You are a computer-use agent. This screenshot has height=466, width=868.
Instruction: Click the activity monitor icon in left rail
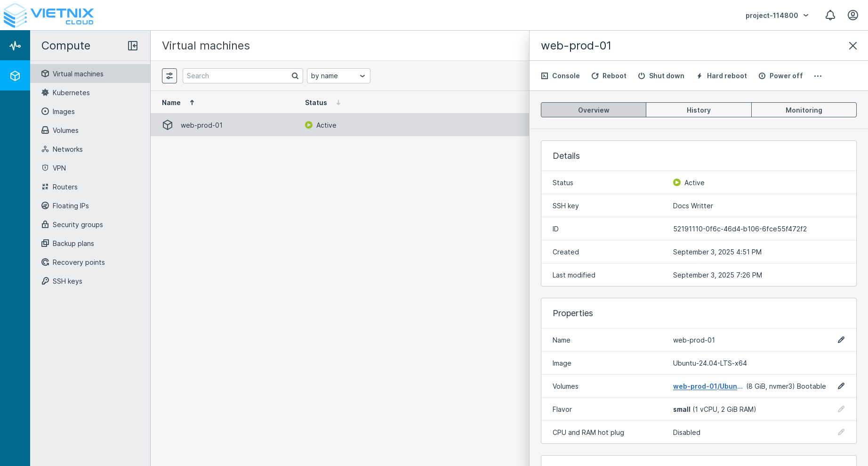point(15,45)
